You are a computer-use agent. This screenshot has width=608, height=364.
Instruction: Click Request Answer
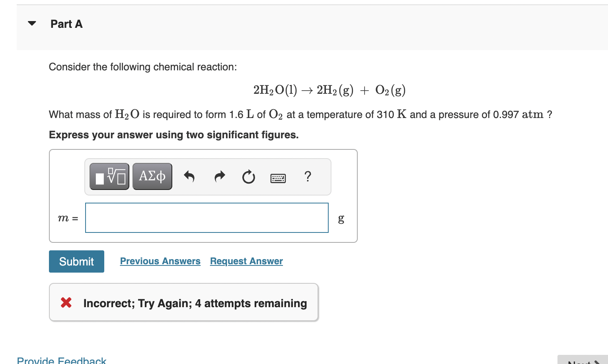coord(246,261)
